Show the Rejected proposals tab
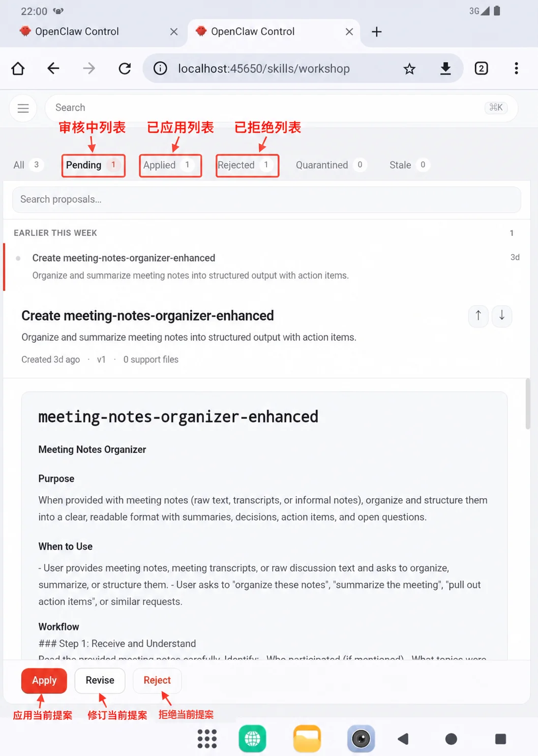This screenshot has width=538, height=756. [247, 165]
